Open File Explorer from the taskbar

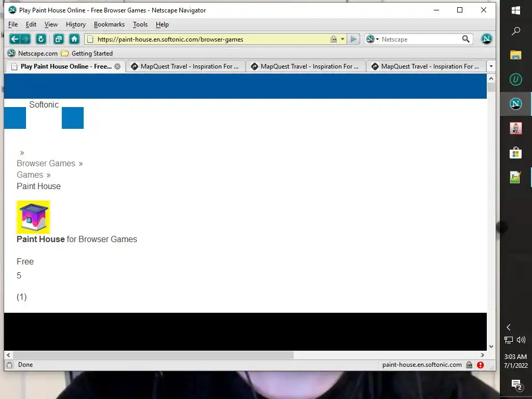[516, 55]
